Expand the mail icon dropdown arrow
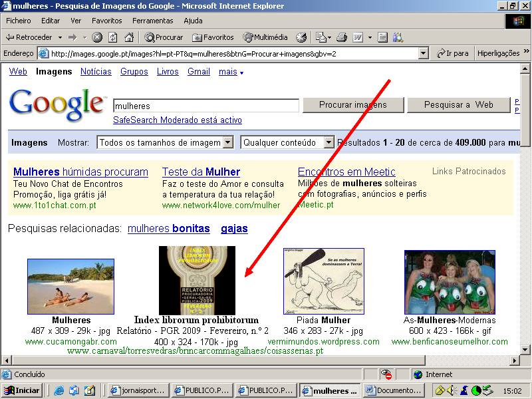 click(329, 37)
